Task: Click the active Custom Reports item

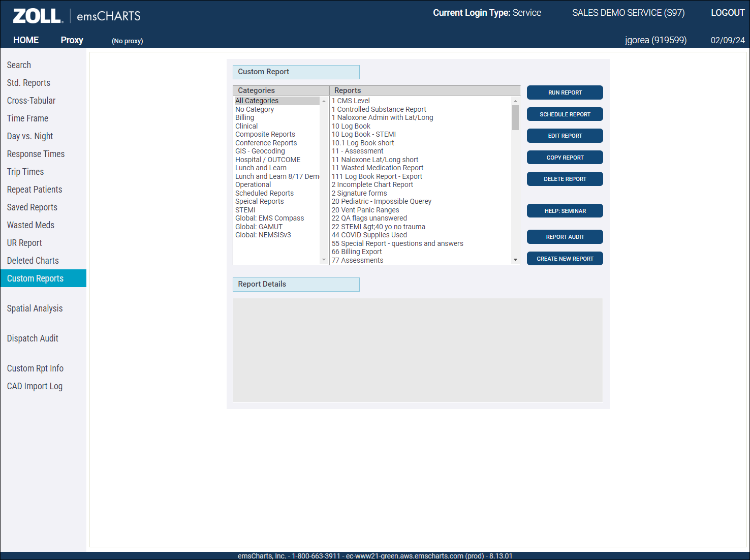Action: click(x=43, y=278)
